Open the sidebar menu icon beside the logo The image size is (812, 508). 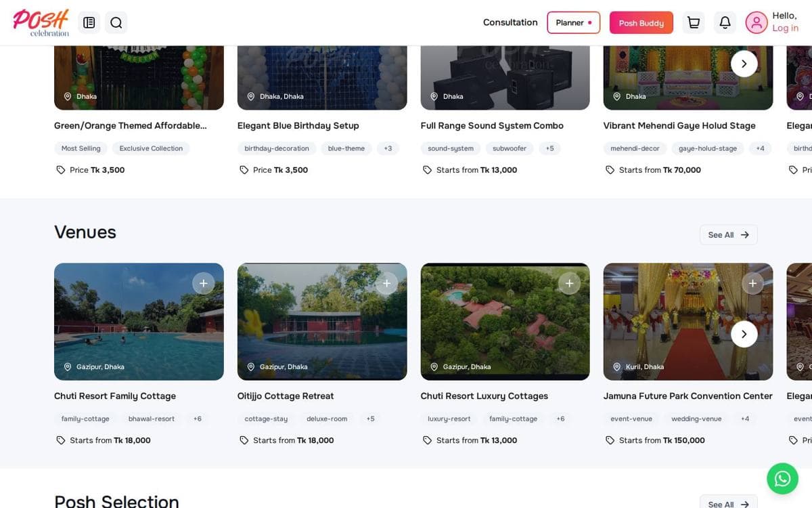coord(89,22)
